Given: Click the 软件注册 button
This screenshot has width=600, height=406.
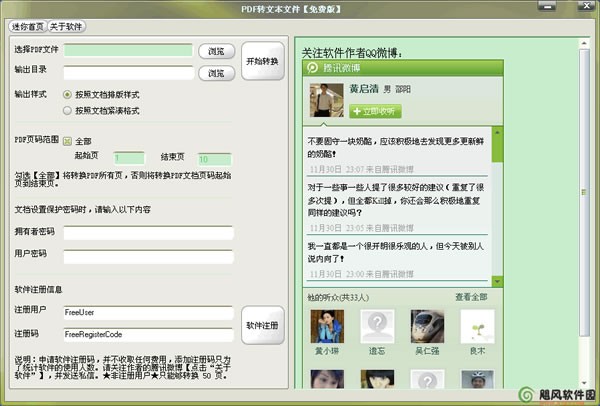Looking at the screenshot, I should [x=262, y=325].
